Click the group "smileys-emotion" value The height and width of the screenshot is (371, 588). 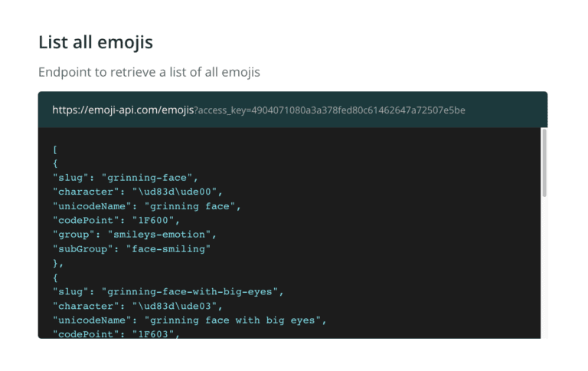coord(161,235)
